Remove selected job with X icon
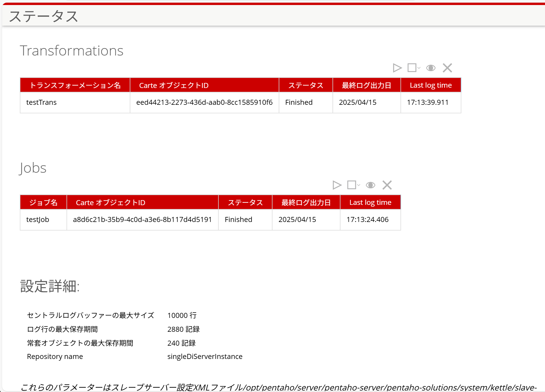Viewport: 545px width, 392px height. (387, 185)
